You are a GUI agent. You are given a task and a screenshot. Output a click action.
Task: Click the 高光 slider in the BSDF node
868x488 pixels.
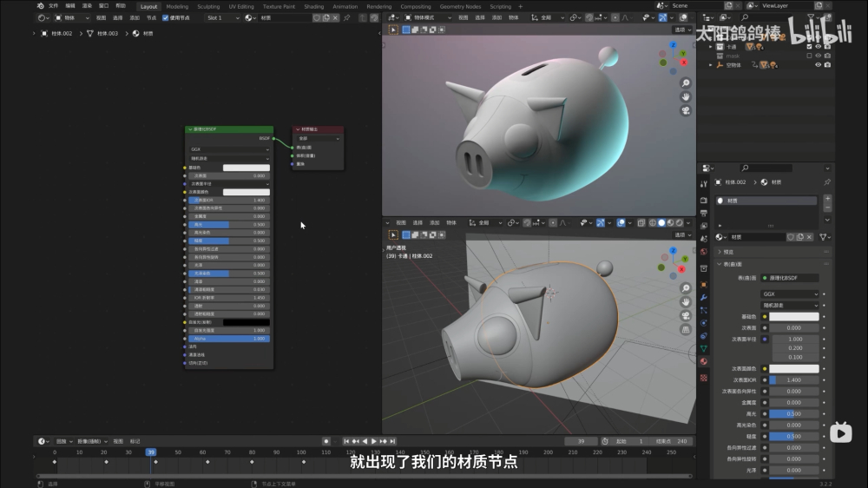coord(229,224)
